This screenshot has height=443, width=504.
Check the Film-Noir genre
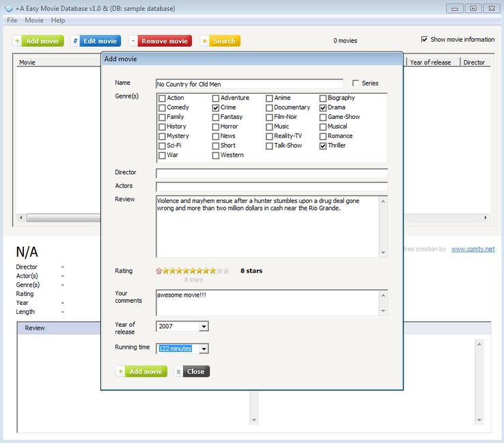269,118
